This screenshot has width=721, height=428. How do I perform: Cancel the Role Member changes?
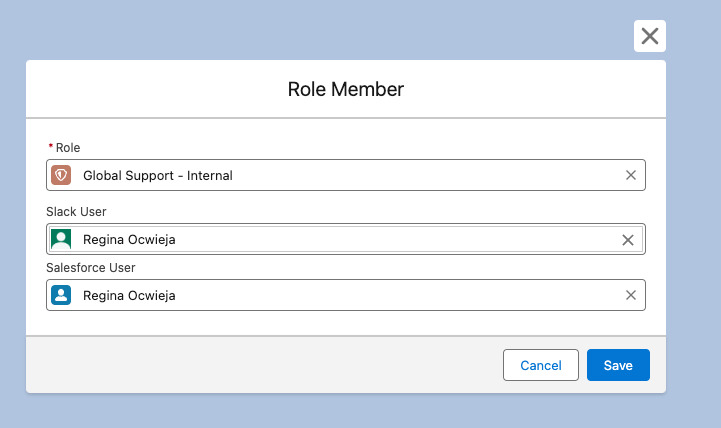(x=541, y=365)
